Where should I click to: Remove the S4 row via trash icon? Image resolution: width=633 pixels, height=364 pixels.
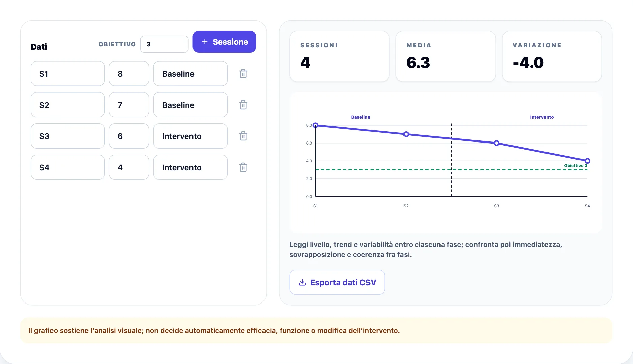pyautogui.click(x=243, y=167)
